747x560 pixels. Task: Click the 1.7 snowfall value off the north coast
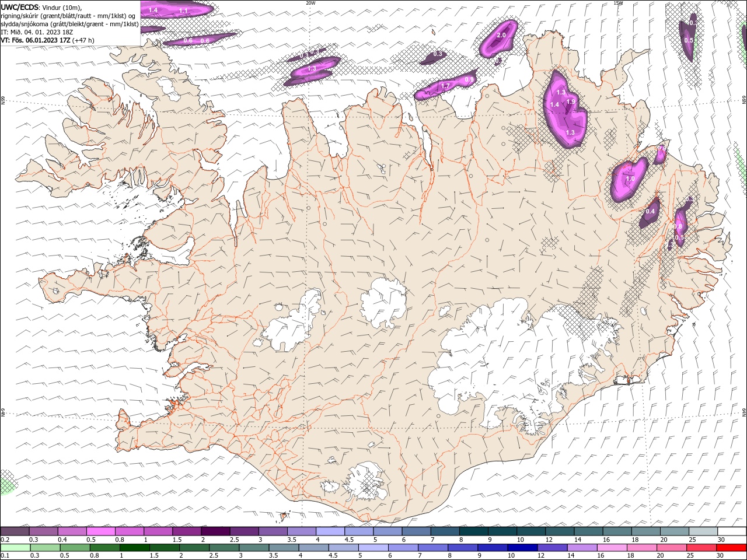tap(445, 86)
